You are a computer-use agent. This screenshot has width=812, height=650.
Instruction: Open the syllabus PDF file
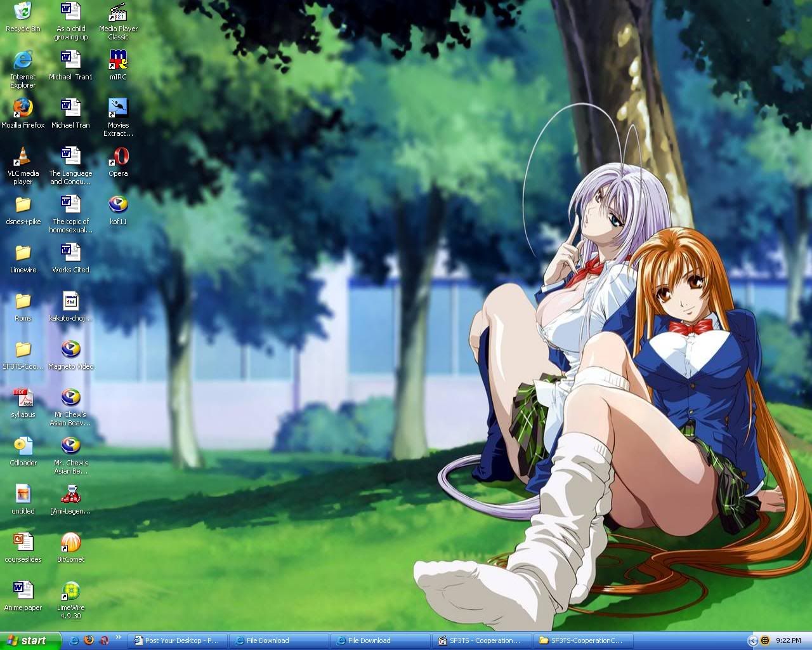[23, 403]
